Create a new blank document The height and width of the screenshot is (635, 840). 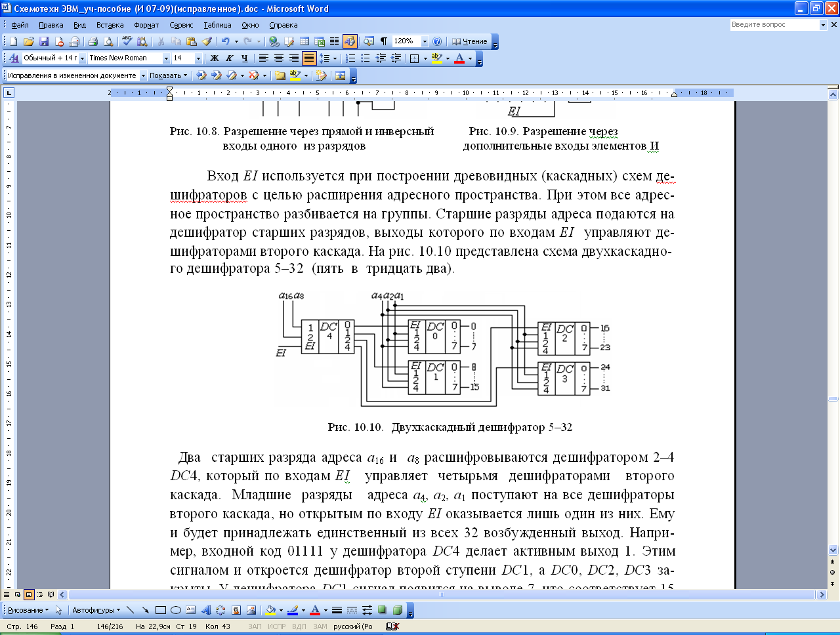coord(13,41)
